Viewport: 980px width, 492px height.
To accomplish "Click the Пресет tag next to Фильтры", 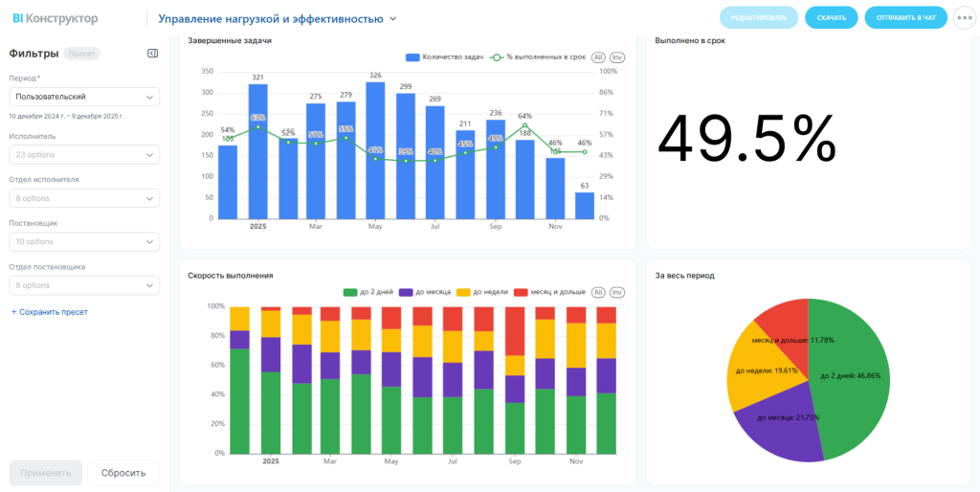I will point(82,54).
